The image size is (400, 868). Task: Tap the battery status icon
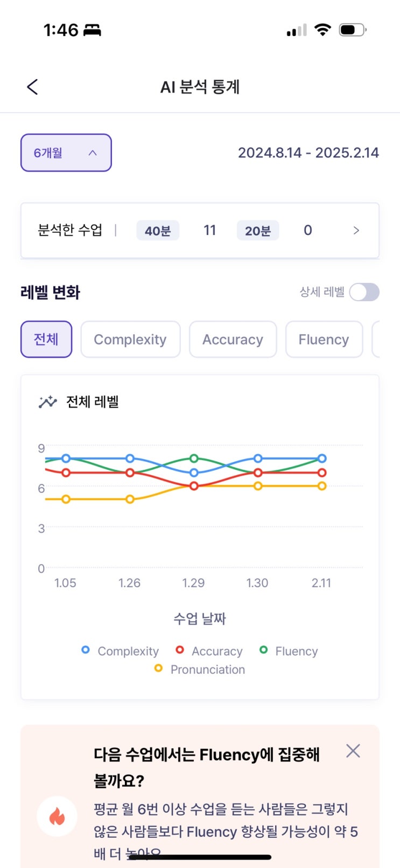click(x=352, y=30)
